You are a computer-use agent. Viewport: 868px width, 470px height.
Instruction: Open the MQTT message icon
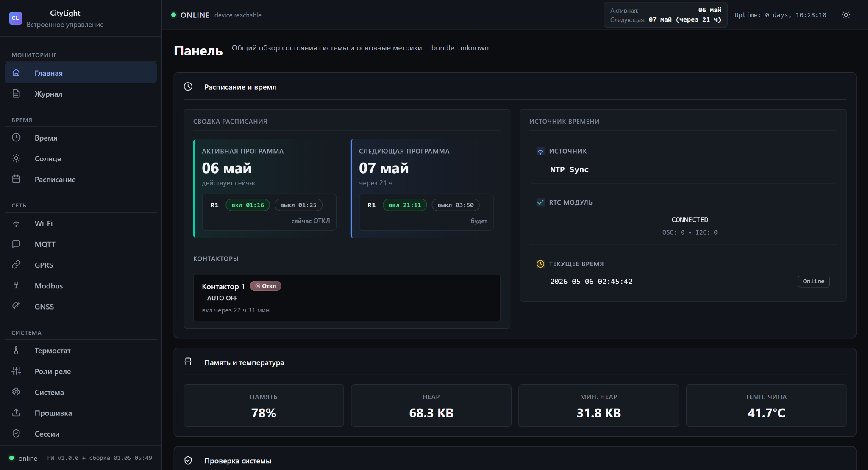(16, 244)
